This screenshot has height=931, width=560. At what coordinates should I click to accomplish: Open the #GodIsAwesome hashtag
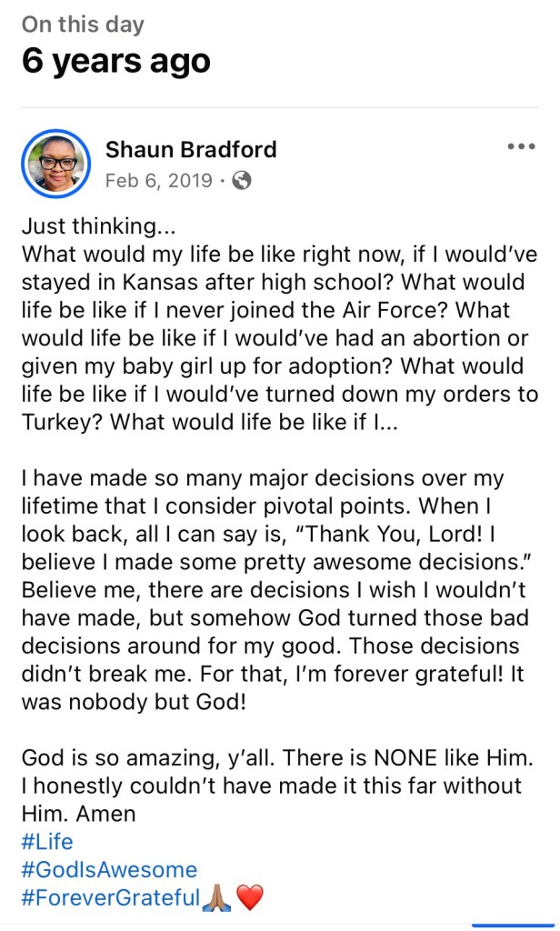pyautogui.click(x=109, y=870)
